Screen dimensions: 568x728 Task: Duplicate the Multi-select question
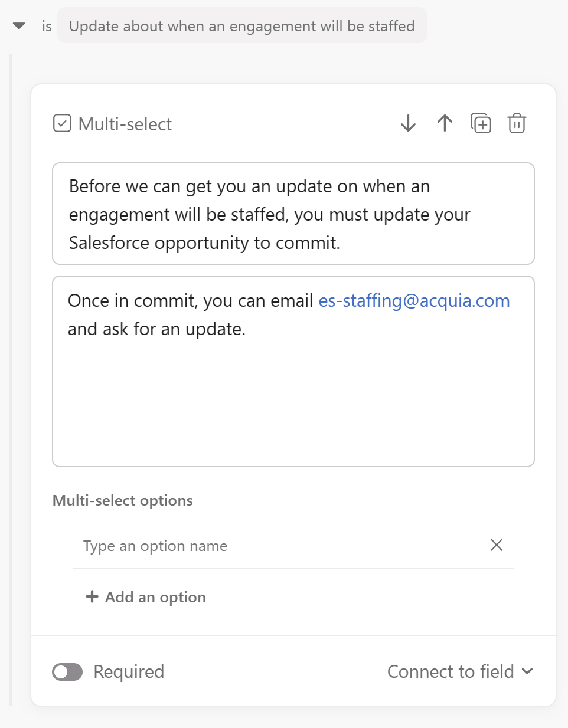pyautogui.click(x=481, y=123)
